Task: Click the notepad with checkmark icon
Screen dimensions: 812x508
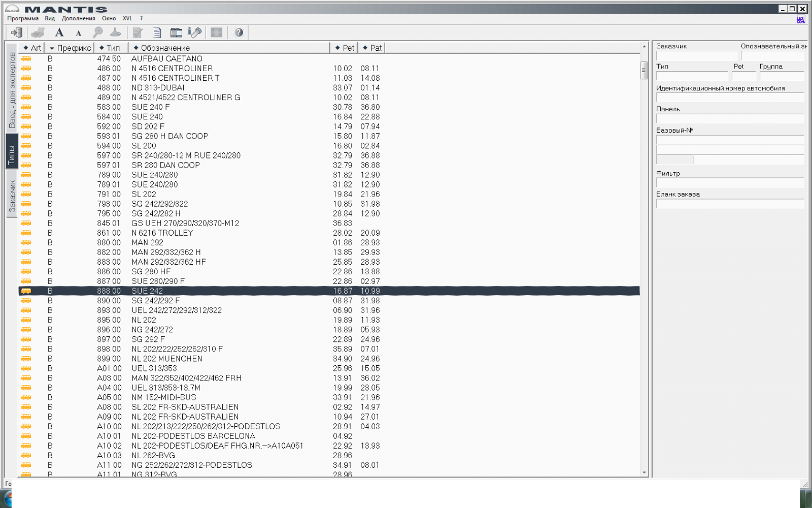Action: (x=138, y=33)
